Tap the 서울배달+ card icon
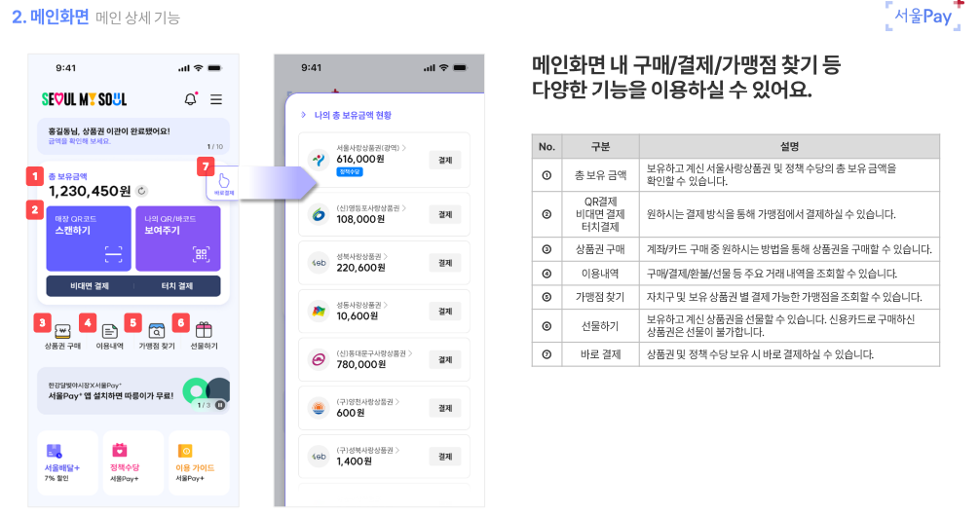 pos(54,451)
